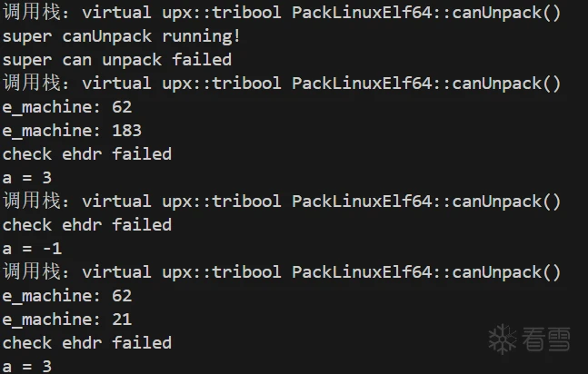Click the 'e_machine: 21' output line
The height and width of the screenshot is (374, 588).
click(x=67, y=320)
